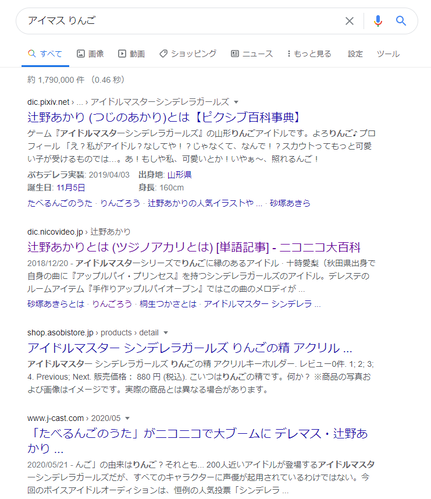Open 「たべるんごのうた」がニコニコで大ブームに result
431x499 pixels.
(197, 441)
